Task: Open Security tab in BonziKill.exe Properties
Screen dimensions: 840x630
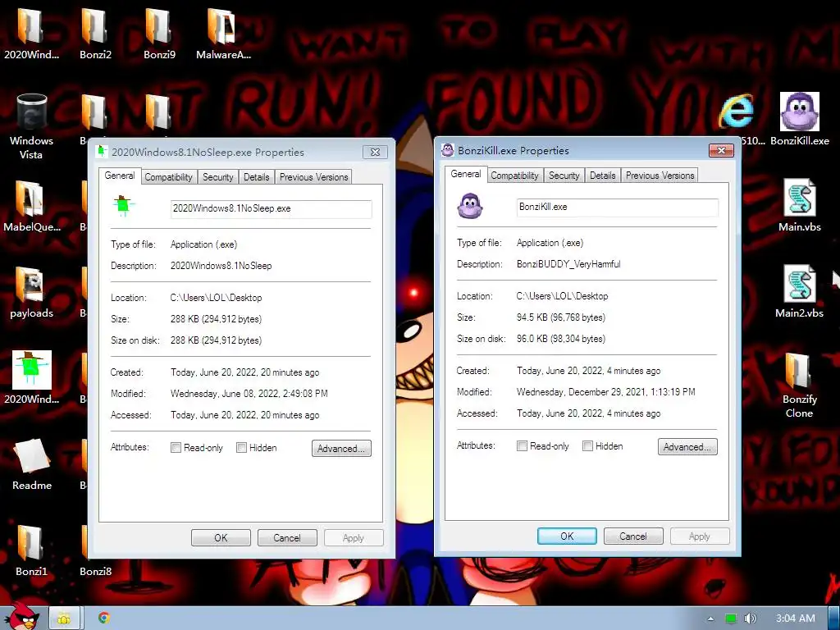Action: (564, 176)
